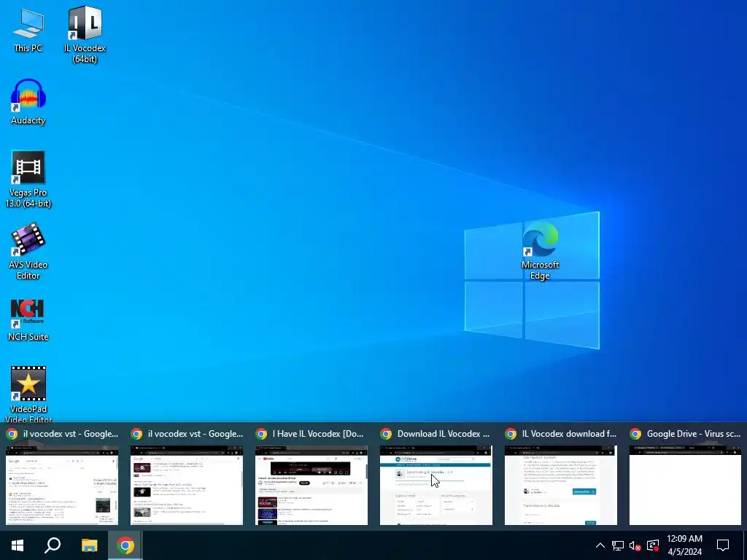Screen dimensions: 747x560
Task: Open NCH Suite desktop icon
Action: pos(28,320)
